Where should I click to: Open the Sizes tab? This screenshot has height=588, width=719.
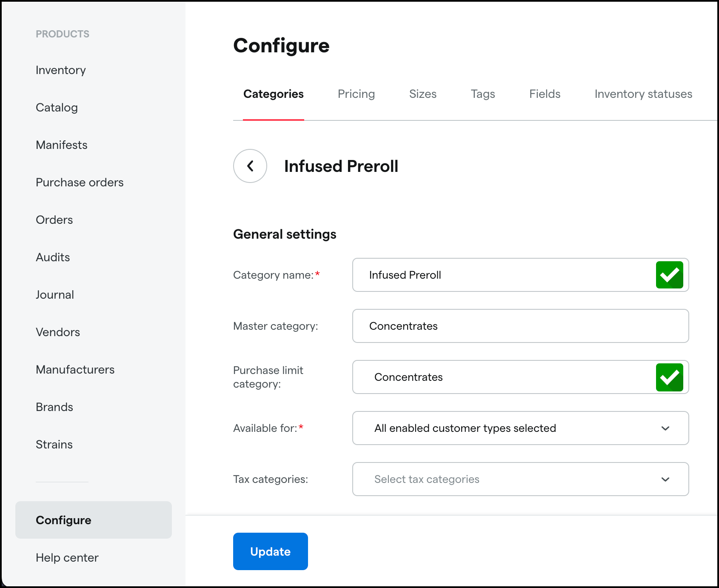click(422, 94)
